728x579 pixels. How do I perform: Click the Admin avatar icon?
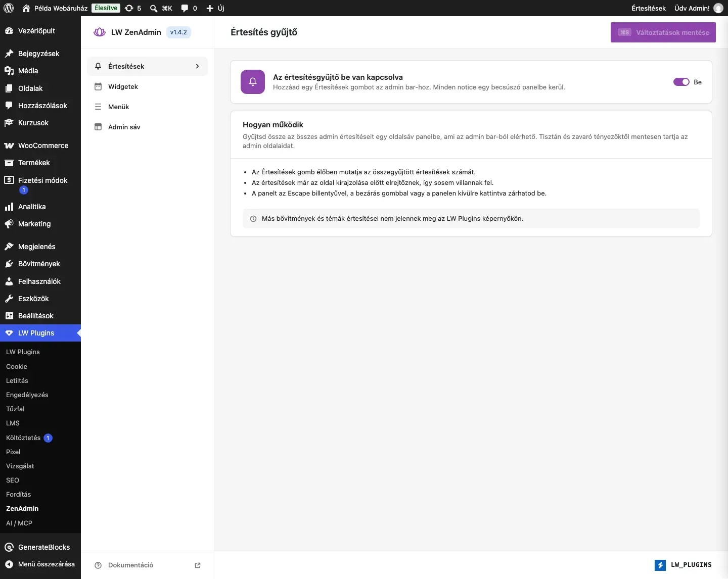pos(718,8)
